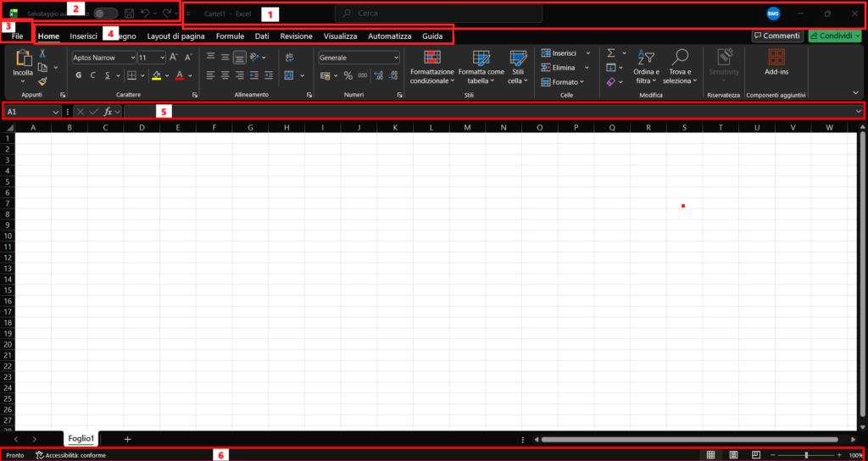Click the Add-ins icon in ribbon
Viewport: 868px width, 461px height.
776,63
